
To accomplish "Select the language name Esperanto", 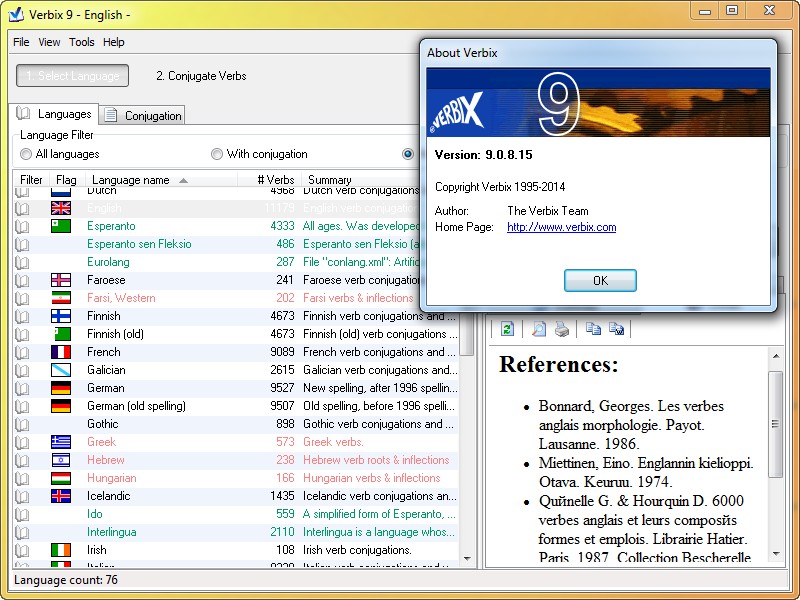I will (111, 226).
